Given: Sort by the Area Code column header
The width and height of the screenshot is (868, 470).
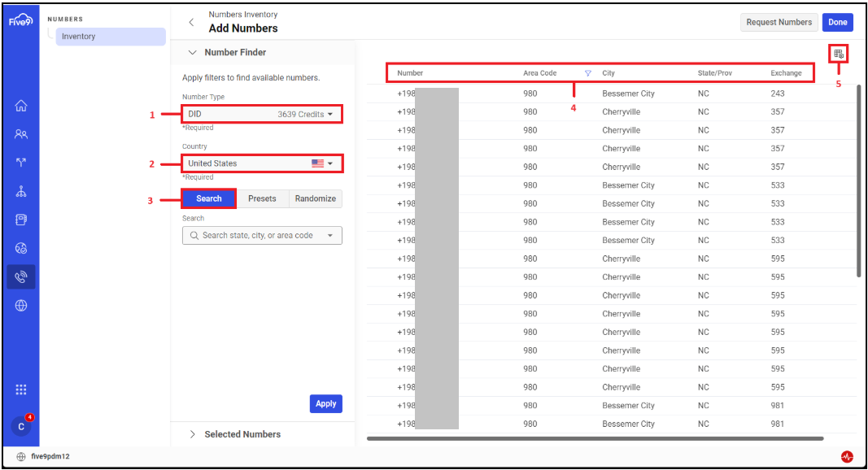Looking at the screenshot, I should click(x=539, y=73).
